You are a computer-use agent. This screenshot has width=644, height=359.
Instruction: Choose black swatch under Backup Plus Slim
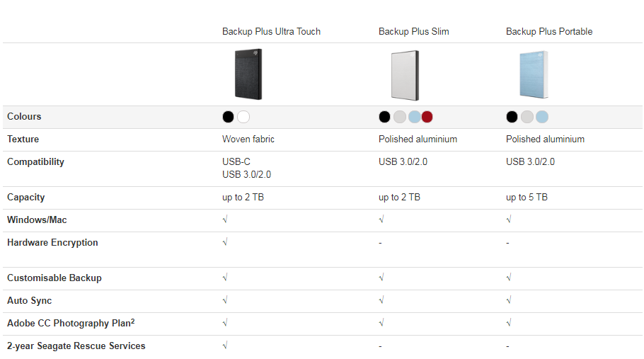point(384,117)
